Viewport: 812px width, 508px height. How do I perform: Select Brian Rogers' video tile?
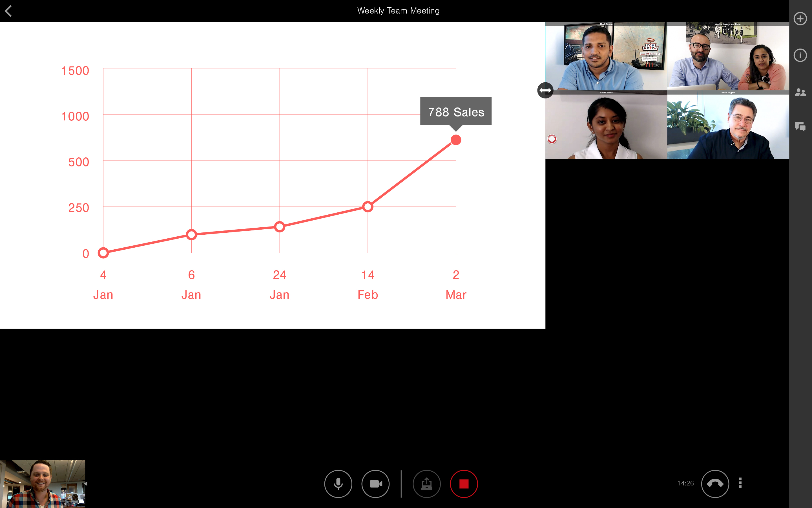728,125
